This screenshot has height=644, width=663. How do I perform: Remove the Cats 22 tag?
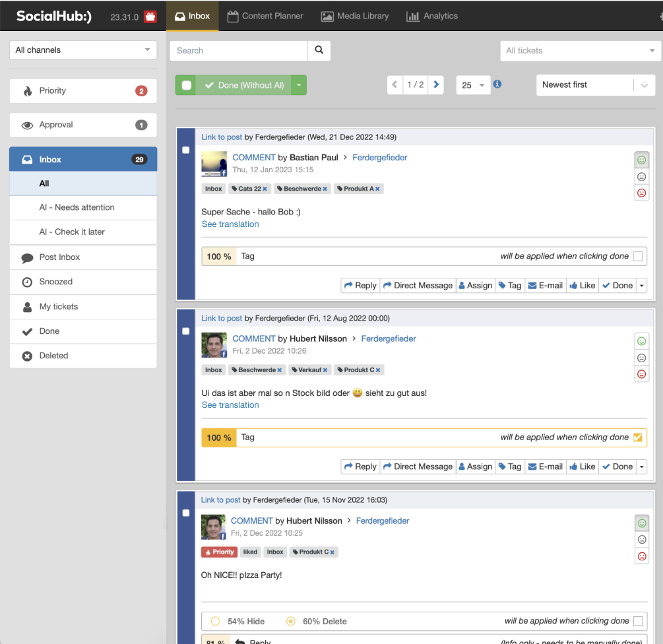point(265,189)
